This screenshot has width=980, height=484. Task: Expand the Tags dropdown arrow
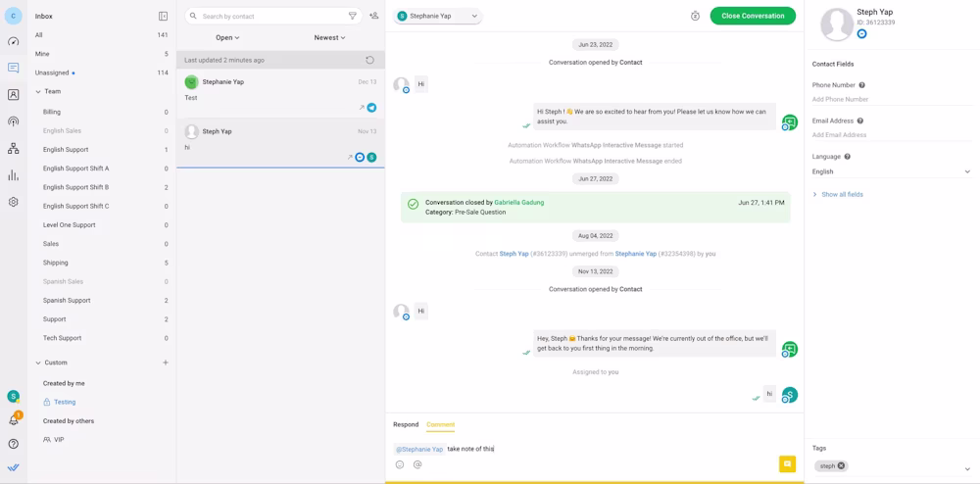[x=967, y=468]
